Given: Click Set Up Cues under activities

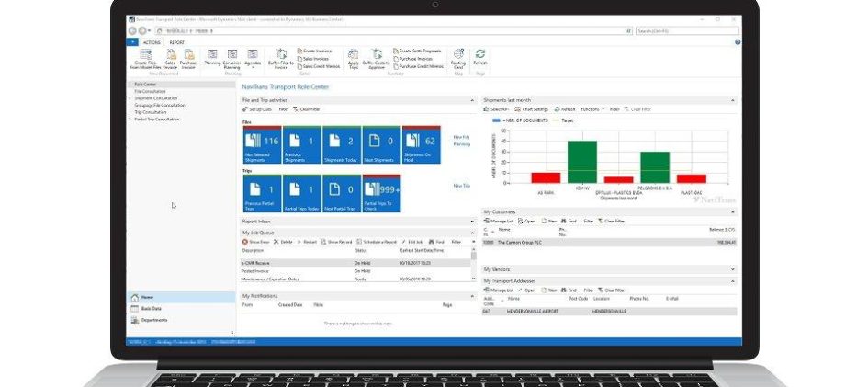Looking at the screenshot, I should pos(258,109).
